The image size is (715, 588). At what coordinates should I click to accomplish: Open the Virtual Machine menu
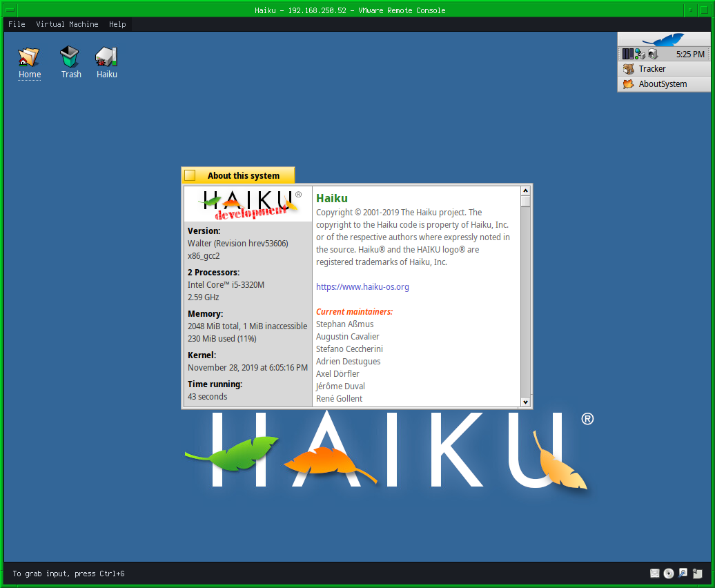(67, 24)
